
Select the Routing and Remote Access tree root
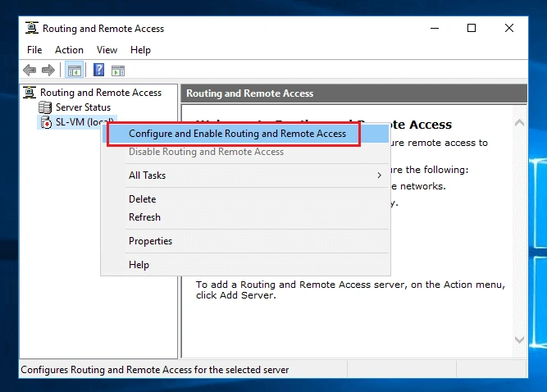tap(101, 93)
